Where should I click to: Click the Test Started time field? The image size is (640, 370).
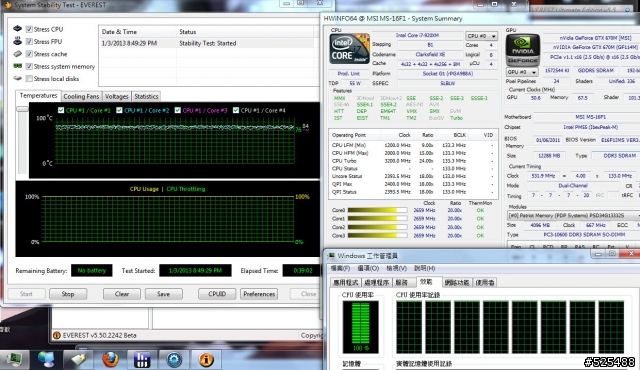195,270
